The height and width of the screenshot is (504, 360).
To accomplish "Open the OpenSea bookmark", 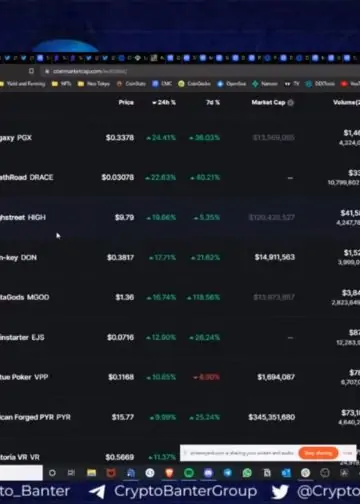I will [x=232, y=84].
